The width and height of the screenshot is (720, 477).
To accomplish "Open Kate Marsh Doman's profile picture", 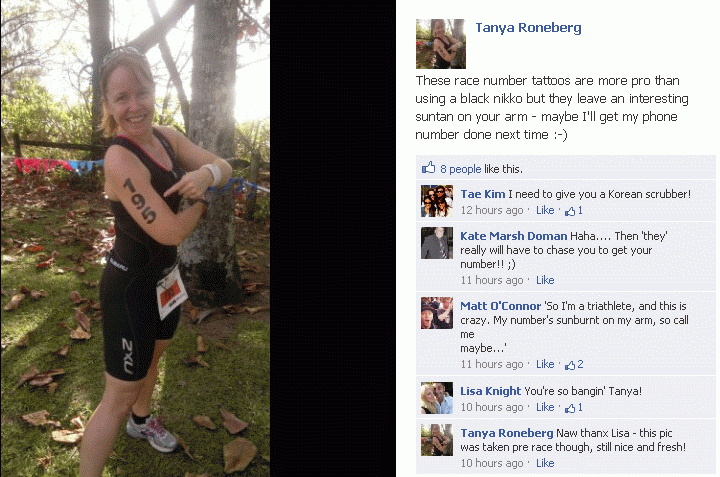I will pyautogui.click(x=437, y=243).
